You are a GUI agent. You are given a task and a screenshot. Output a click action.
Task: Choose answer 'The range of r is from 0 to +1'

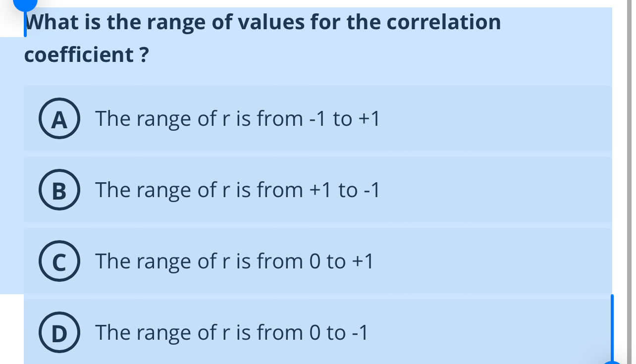click(x=233, y=261)
